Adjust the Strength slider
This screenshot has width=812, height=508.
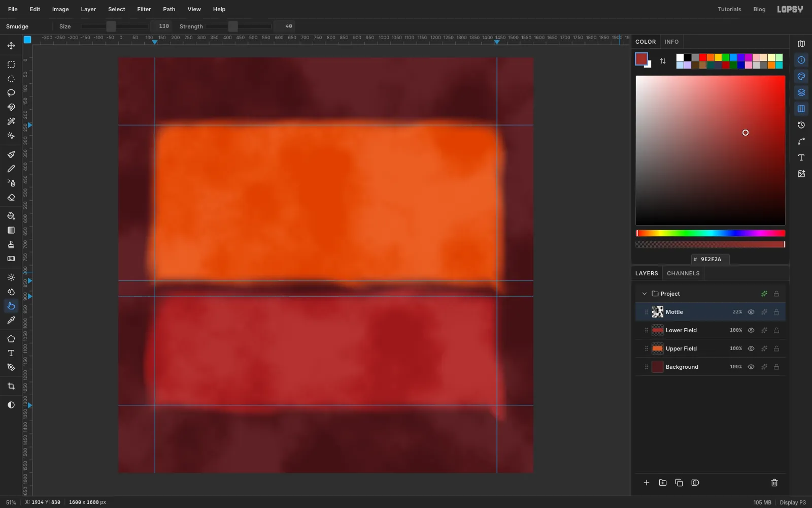pos(239,26)
